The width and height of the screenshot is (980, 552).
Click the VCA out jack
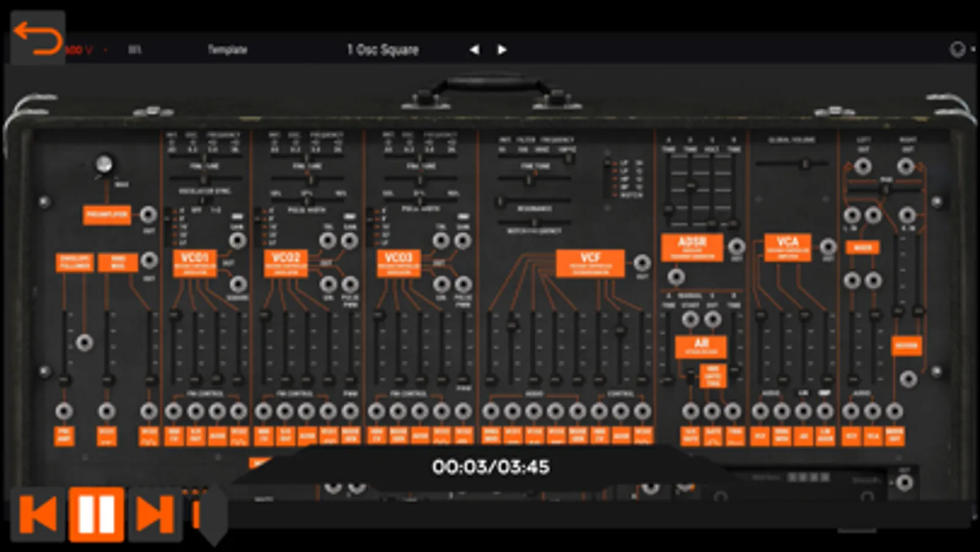pos(828,247)
